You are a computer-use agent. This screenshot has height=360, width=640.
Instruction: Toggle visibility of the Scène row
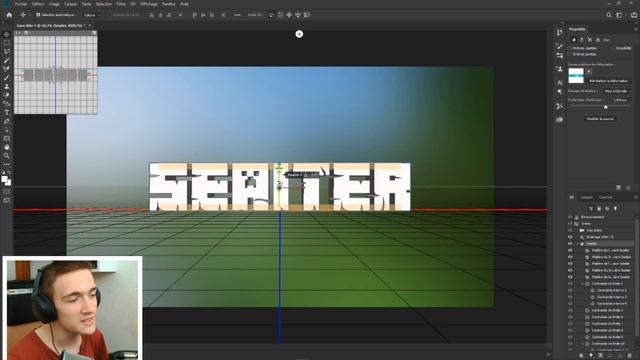tap(570, 224)
